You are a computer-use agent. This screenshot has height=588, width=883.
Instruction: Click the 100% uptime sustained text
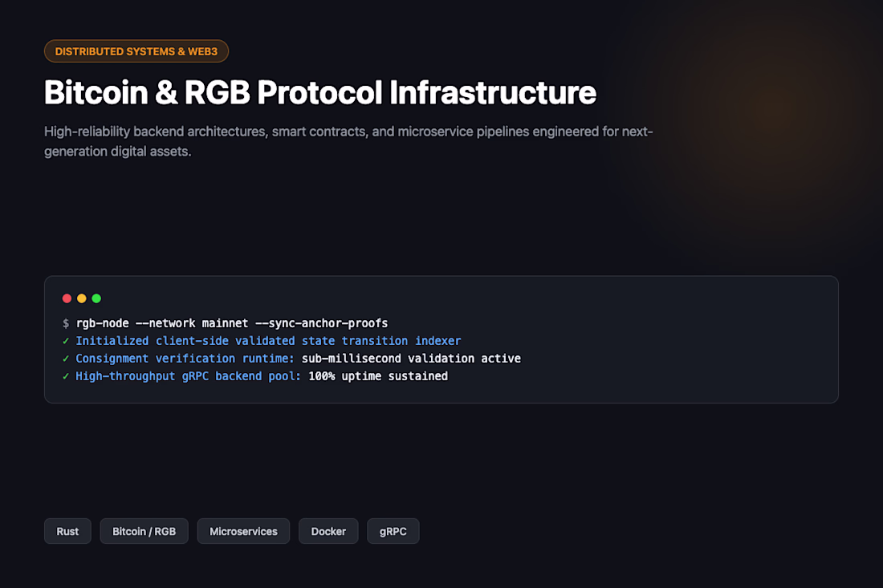(378, 376)
